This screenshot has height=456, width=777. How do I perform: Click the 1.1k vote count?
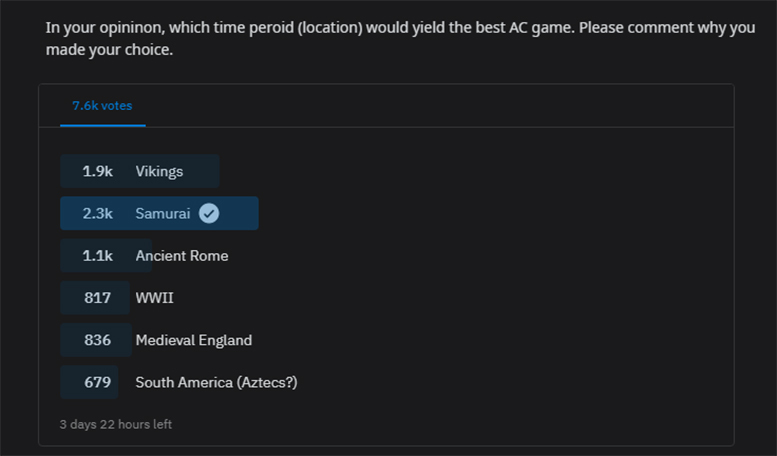[98, 256]
